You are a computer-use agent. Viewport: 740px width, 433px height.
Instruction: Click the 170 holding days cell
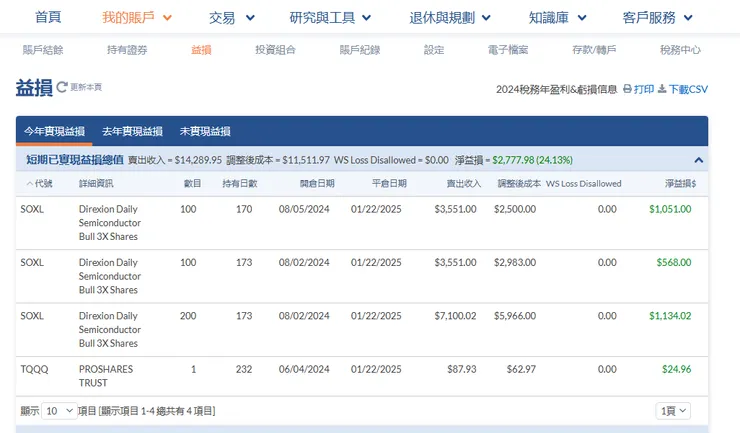pyautogui.click(x=244, y=209)
